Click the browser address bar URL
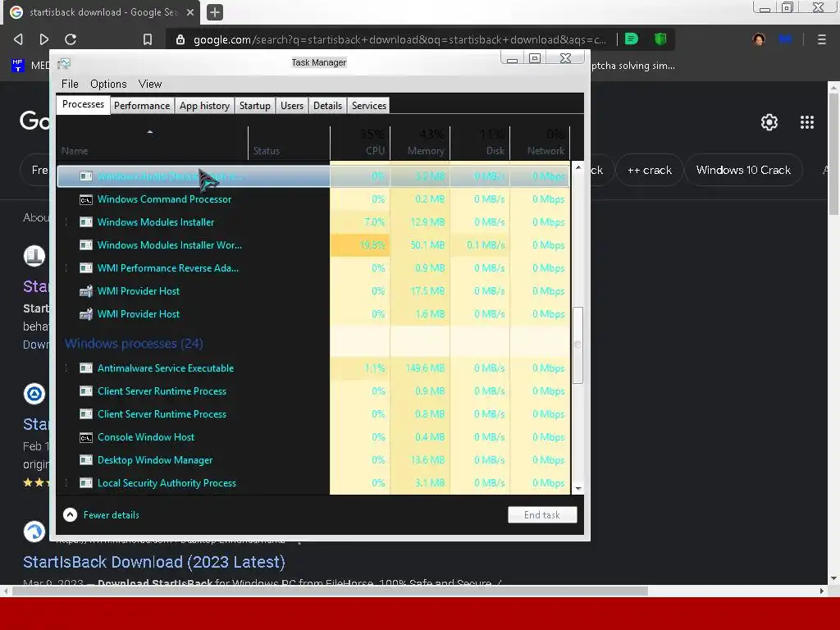 pyautogui.click(x=399, y=39)
